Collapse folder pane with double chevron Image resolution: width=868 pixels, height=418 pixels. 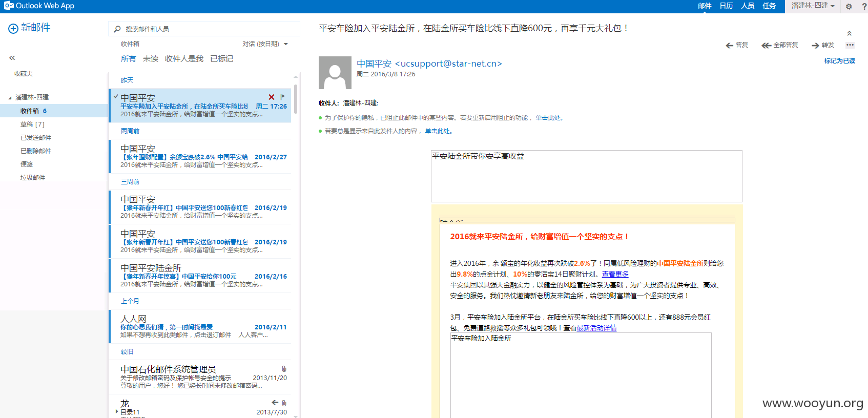12,58
